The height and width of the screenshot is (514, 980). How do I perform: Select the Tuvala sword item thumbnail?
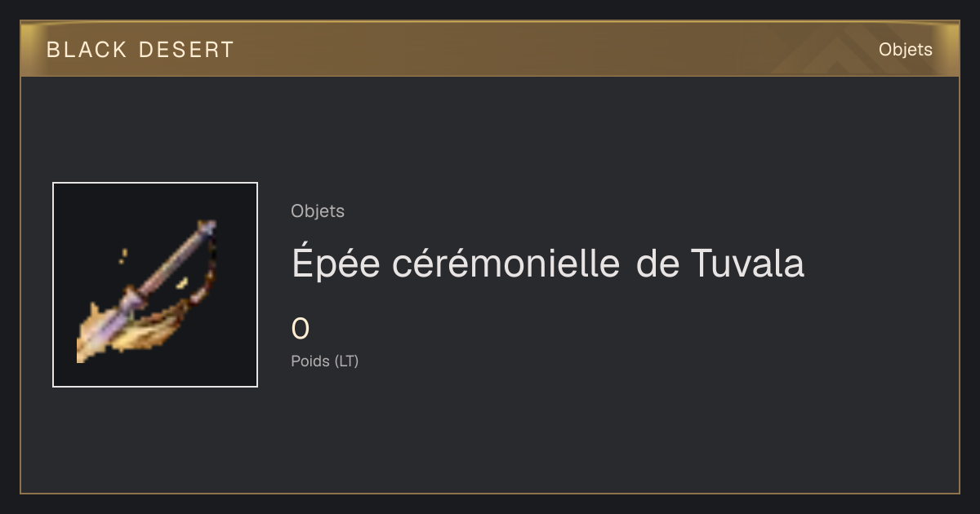tap(155, 285)
